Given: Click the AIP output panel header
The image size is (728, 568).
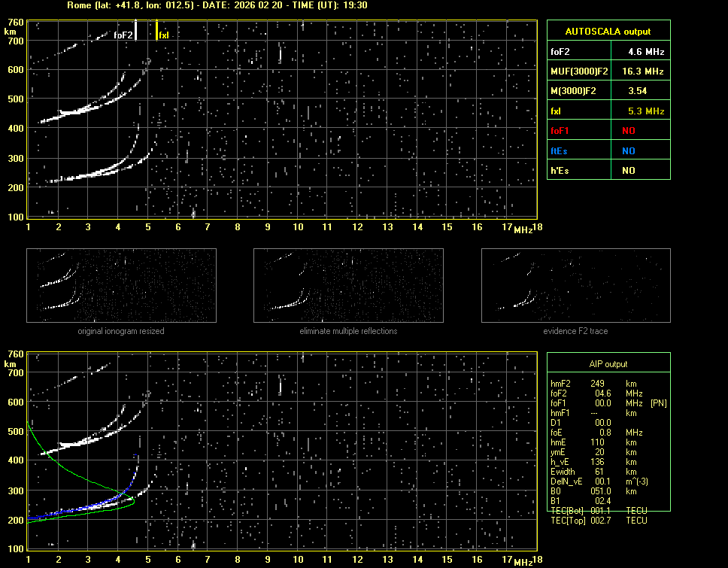Looking at the screenshot, I should pos(608,364).
